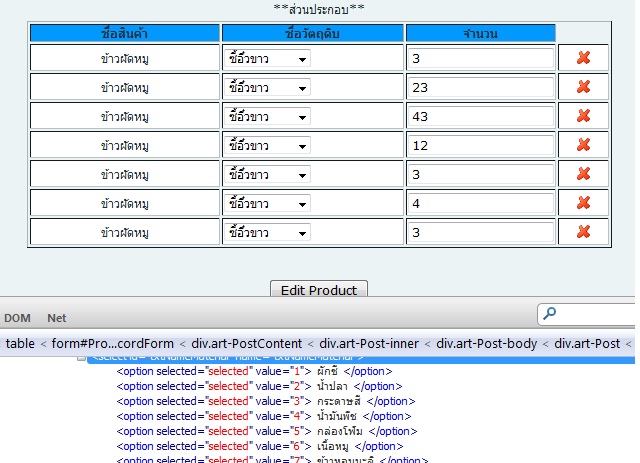Select the div.art-Post-body breadcrumb node
This screenshot has height=463, width=640.
(487, 343)
